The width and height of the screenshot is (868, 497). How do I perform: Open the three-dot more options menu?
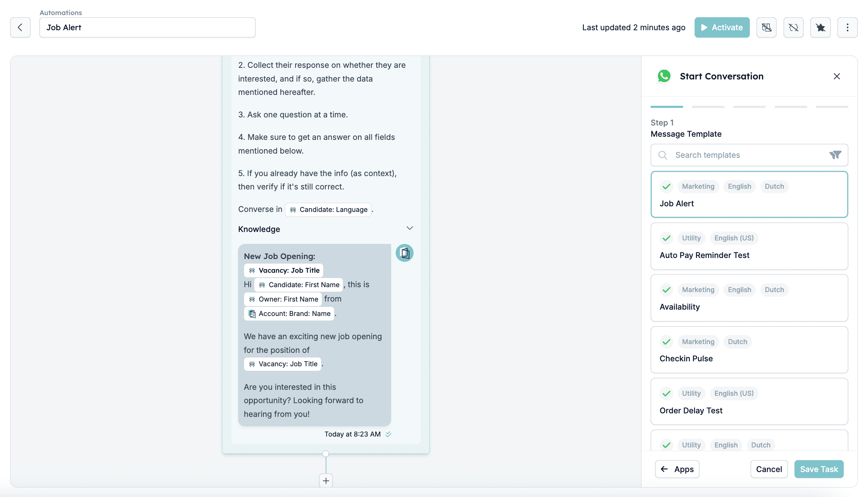(x=848, y=27)
